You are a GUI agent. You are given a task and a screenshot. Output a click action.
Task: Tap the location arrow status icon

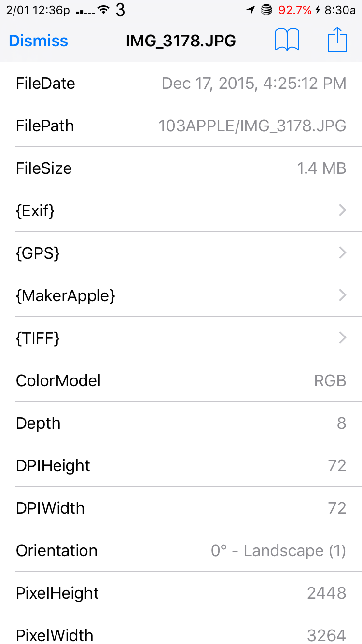250,10
